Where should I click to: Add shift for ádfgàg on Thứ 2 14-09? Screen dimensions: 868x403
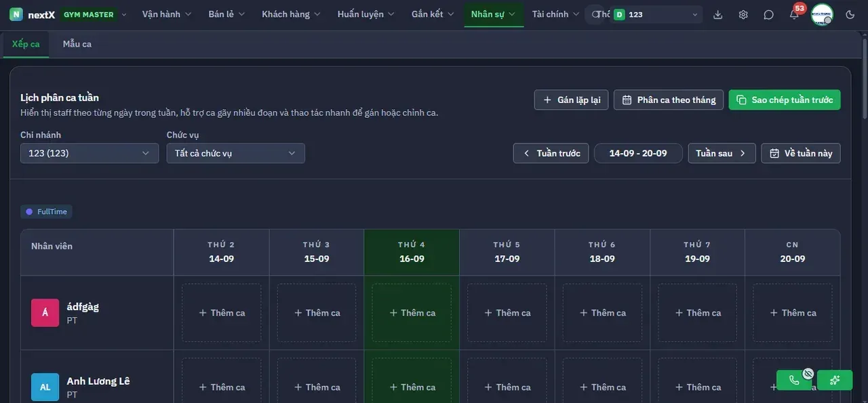point(222,313)
